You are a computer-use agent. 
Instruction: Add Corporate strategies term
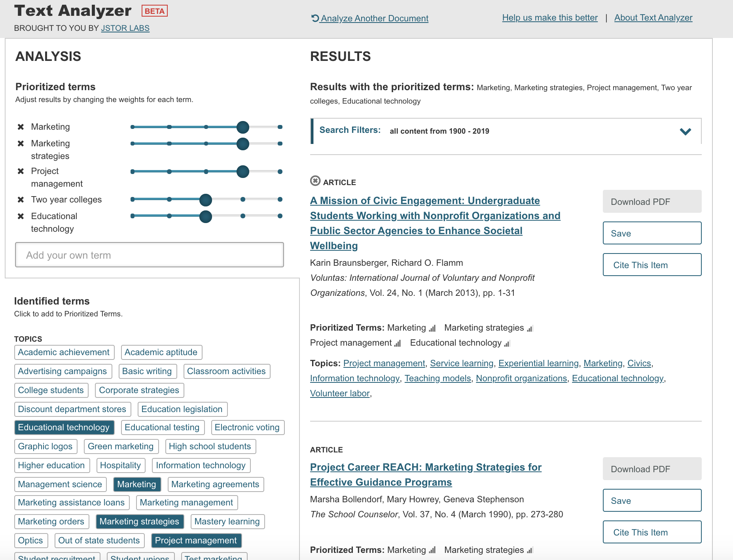click(139, 390)
